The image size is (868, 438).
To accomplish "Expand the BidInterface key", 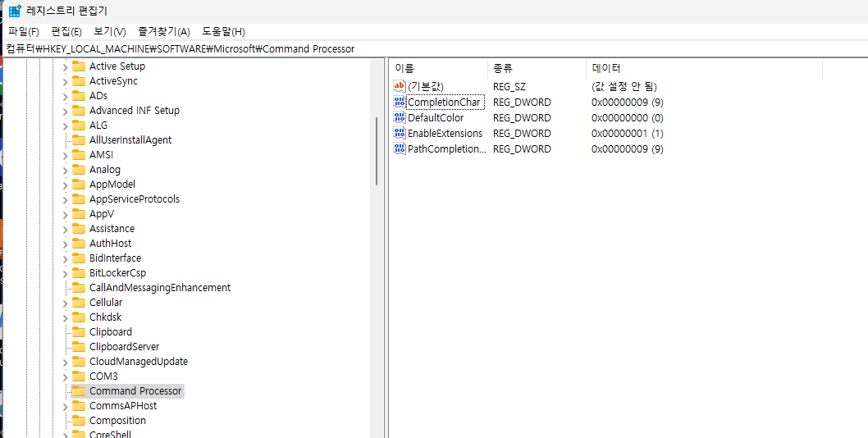I will (x=65, y=258).
